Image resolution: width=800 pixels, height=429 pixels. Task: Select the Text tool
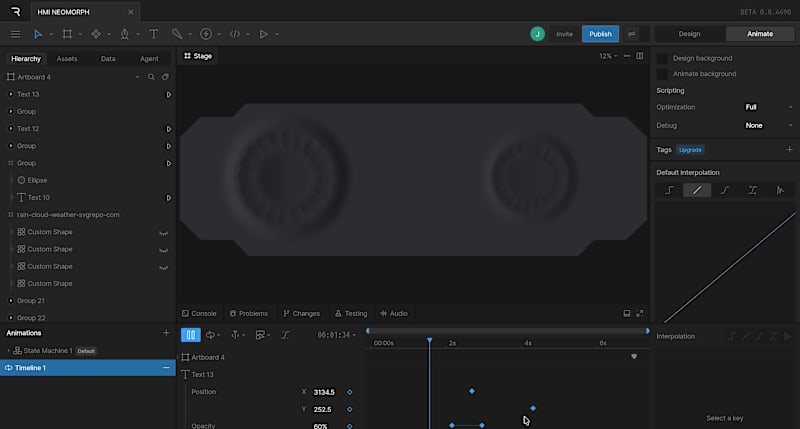click(x=153, y=34)
